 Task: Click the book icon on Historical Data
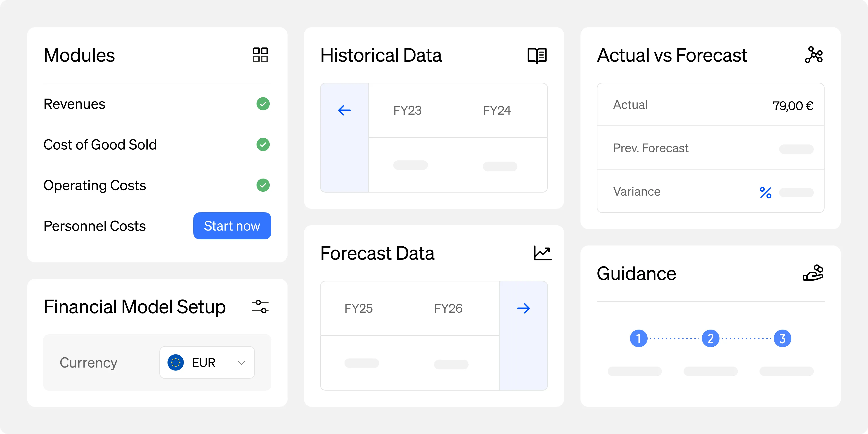coord(537,55)
